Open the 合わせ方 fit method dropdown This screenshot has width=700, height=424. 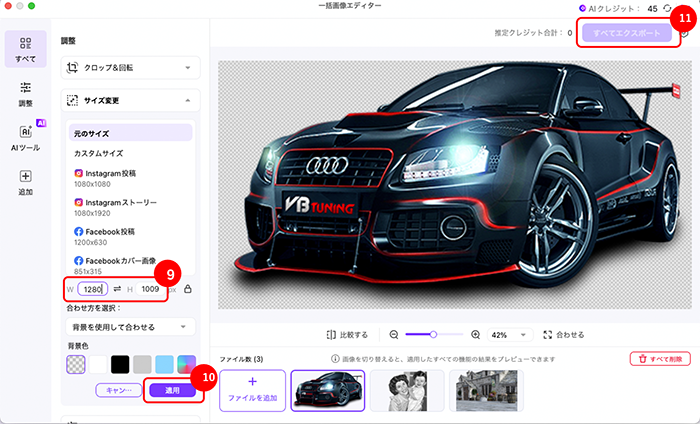[x=130, y=326]
